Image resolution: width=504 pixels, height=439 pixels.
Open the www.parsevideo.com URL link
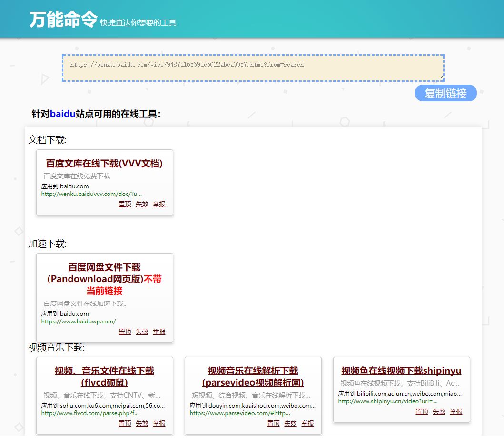240,413
